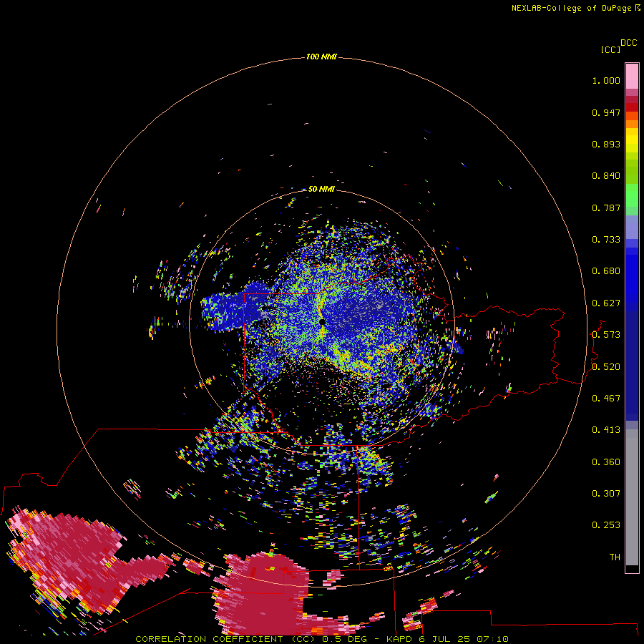
Task: Click the DCC label above the color bar
Action: point(628,43)
